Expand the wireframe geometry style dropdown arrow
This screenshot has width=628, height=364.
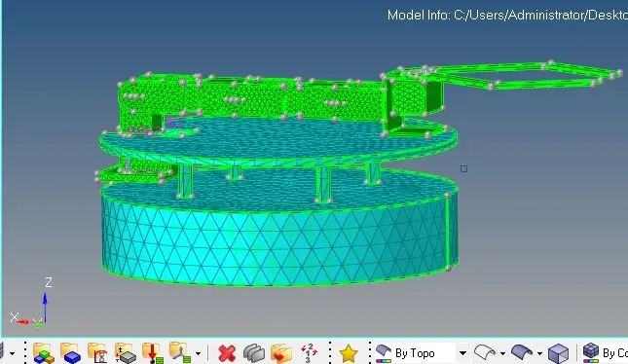pyautogui.click(x=502, y=353)
